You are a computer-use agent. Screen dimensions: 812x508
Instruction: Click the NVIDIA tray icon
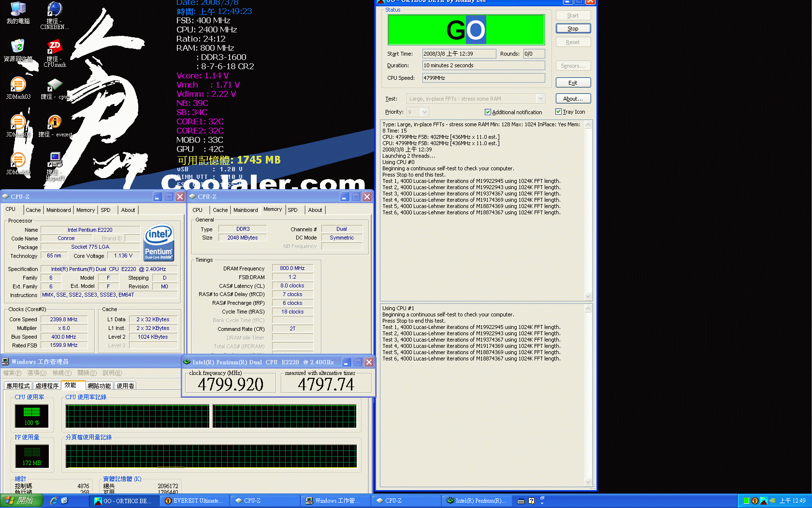[x=772, y=501]
